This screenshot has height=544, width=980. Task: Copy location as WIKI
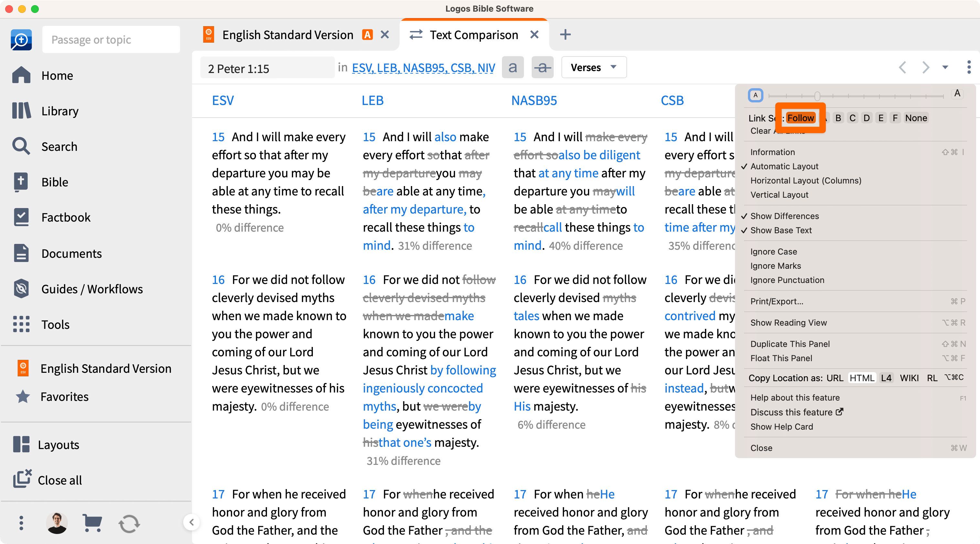(x=909, y=378)
